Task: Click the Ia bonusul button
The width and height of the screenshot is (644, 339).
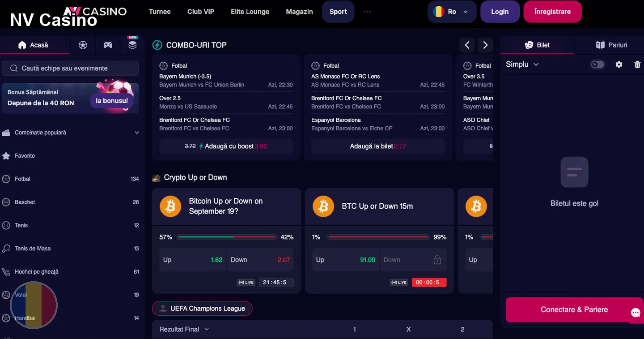Action: [x=112, y=101]
